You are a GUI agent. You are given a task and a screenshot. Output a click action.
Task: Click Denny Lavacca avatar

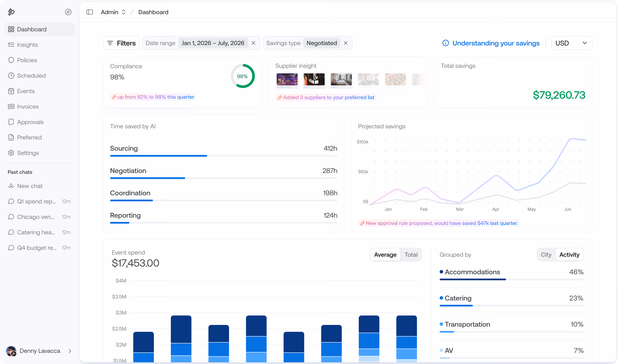pyautogui.click(x=11, y=351)
